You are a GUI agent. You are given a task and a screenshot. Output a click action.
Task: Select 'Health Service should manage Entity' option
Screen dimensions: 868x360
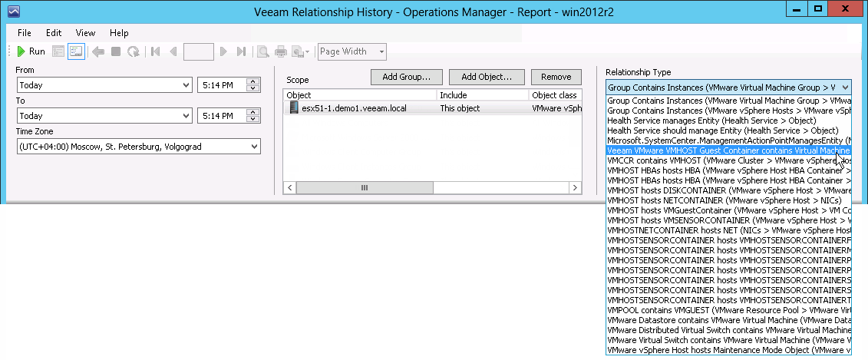[728, 130]
